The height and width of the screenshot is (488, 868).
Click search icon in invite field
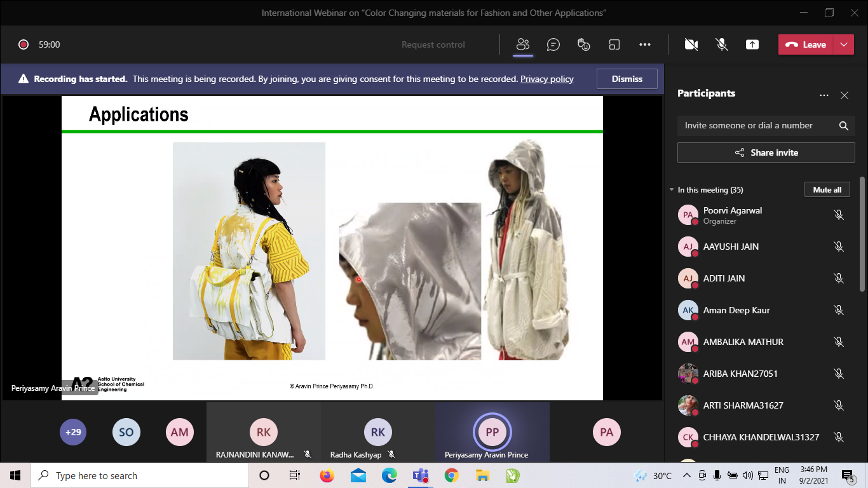(x=843, y=126)
